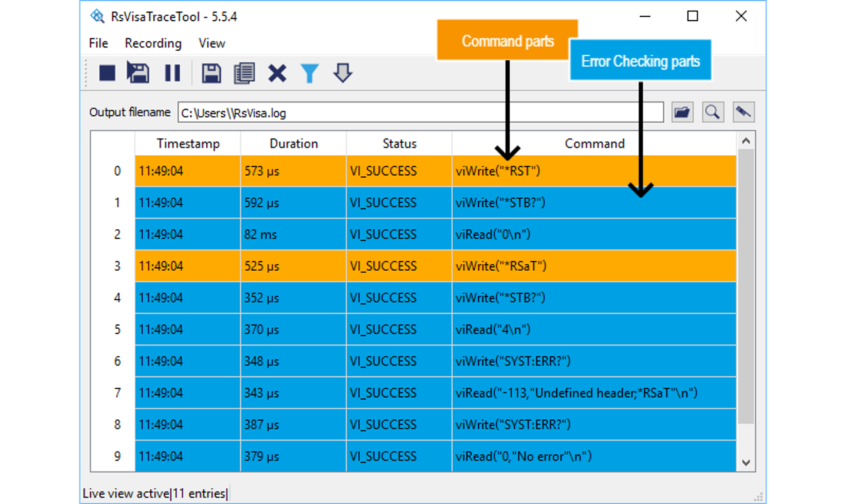Copy entries with the documents icon
Viewport: 846px width, 504px height.
pos(245,73)
